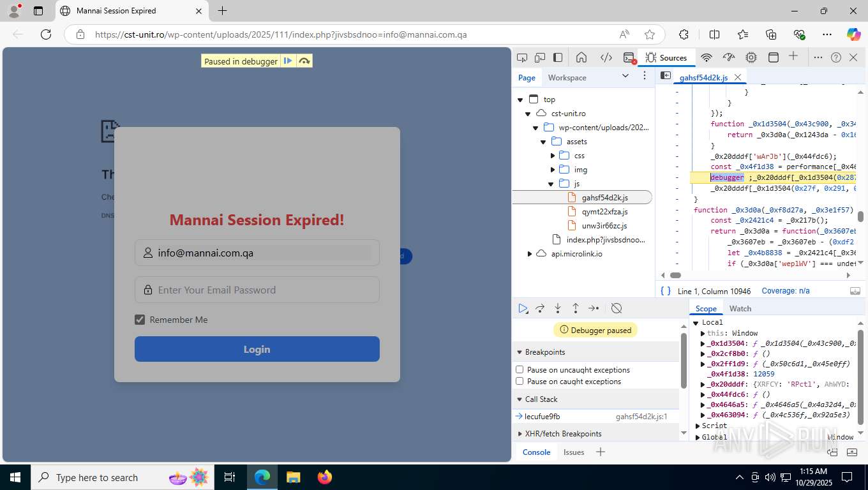
Task: Click the email field showing info@mannai.com.qa
Action: coord(257,253)
